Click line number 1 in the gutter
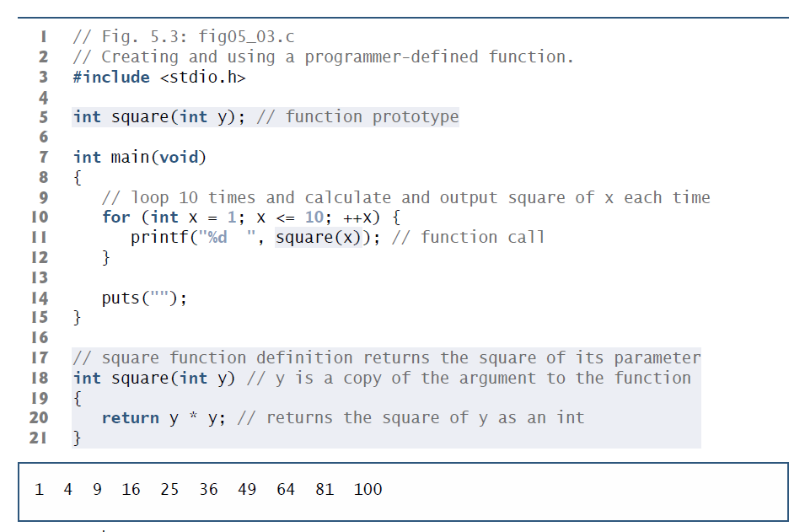Viewport: 805px width, 532px height. pyautogui.click(x=44, y=37)
